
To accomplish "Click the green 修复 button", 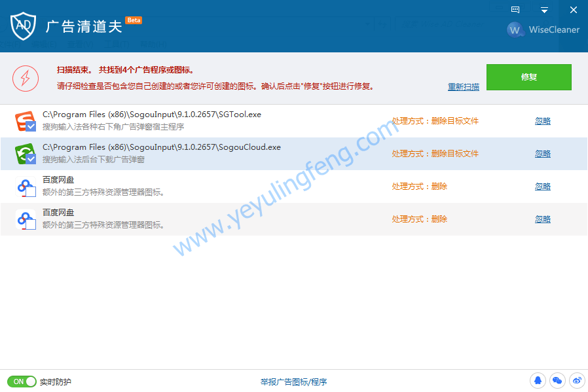I will [528, 77].
